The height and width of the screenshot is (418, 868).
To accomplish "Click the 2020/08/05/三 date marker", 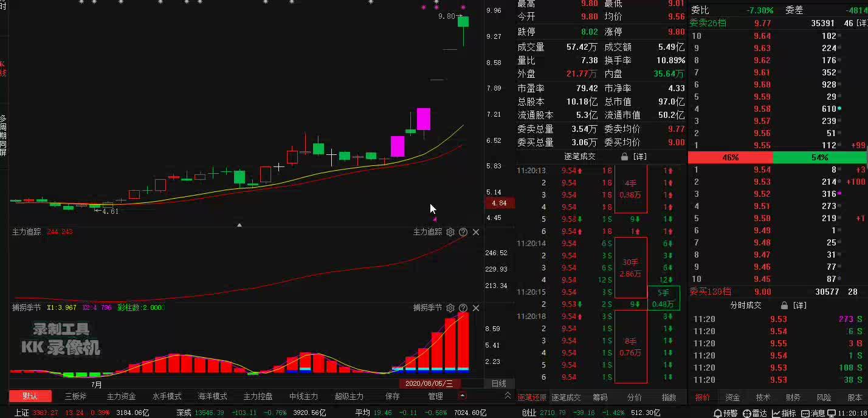I will (429, 383).
